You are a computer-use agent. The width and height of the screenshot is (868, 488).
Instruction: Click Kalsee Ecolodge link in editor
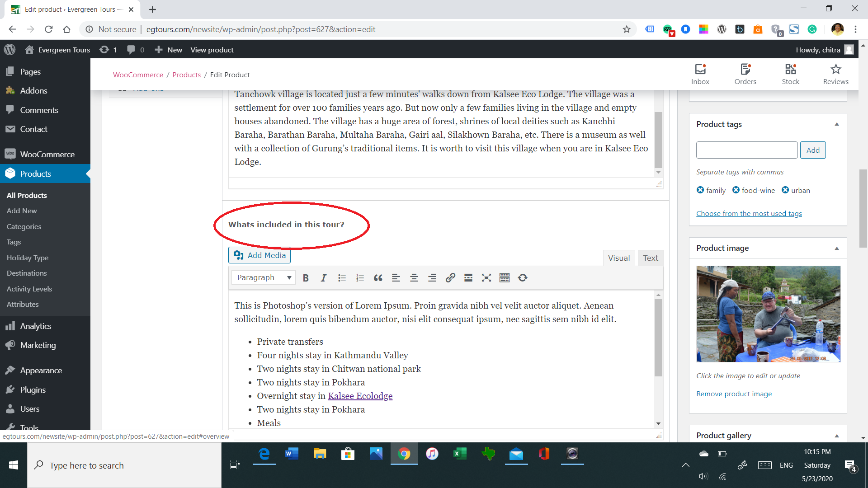point(360,396)
